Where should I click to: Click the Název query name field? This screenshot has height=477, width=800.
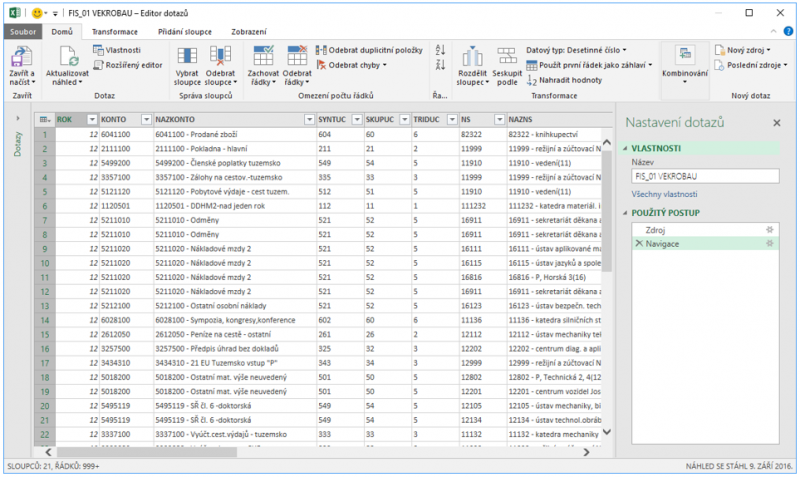[x=704, y=175]
